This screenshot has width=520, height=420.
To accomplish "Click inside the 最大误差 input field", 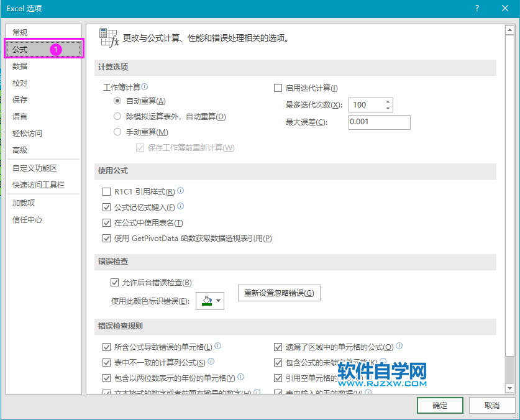I will pyautogui.click(x=379, y=122).
